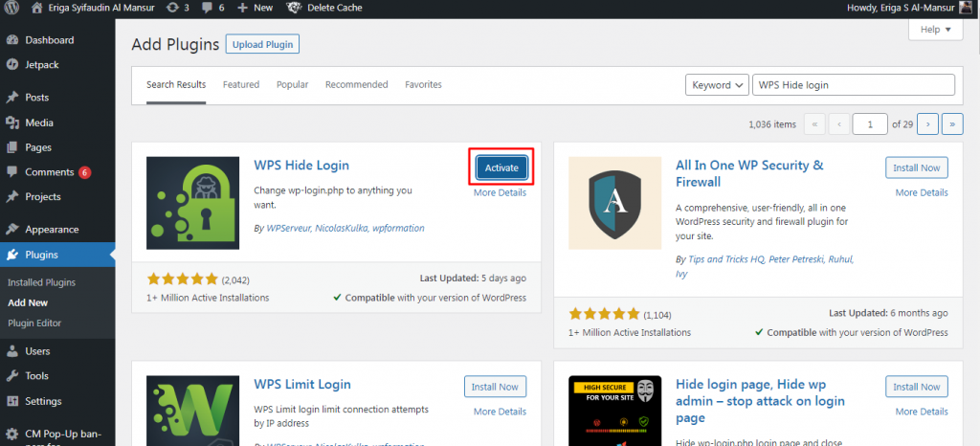Click the Users icon in sidebar

[x=11, y=351]
